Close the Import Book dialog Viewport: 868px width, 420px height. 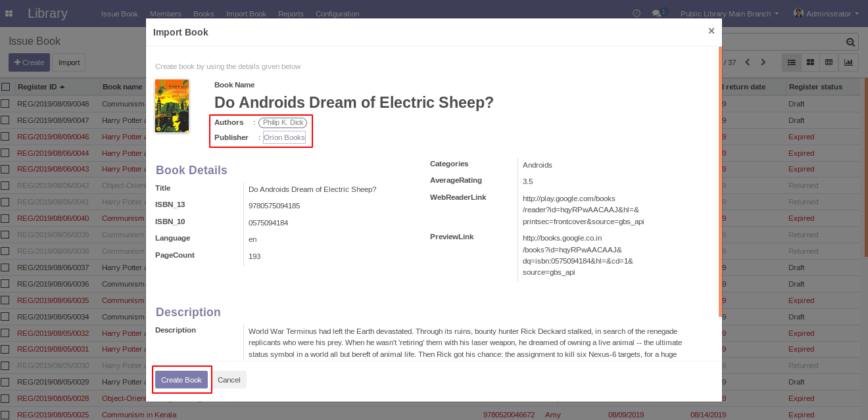coord(711,31)
